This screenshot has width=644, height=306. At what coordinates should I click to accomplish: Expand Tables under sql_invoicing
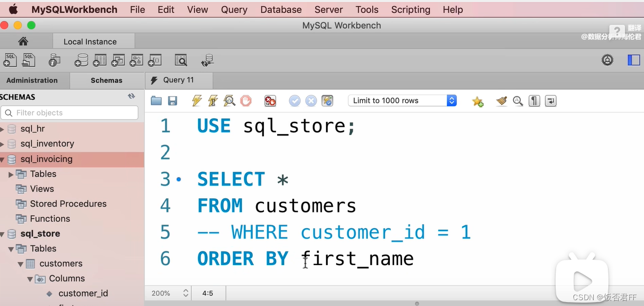pos(11,174)
